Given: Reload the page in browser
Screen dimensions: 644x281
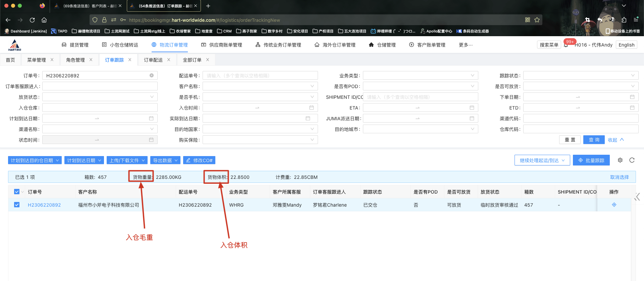Looking at the screenshot, I should coord(32,20).
